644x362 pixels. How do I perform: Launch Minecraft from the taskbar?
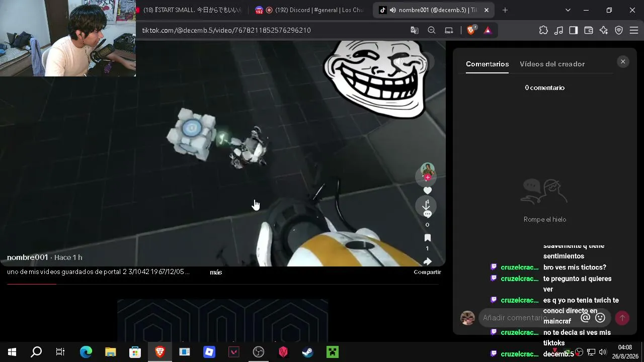333,352
